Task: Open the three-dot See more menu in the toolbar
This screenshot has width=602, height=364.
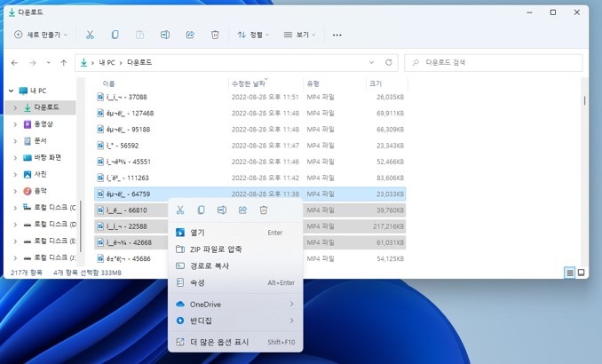Action: [337, 35]
